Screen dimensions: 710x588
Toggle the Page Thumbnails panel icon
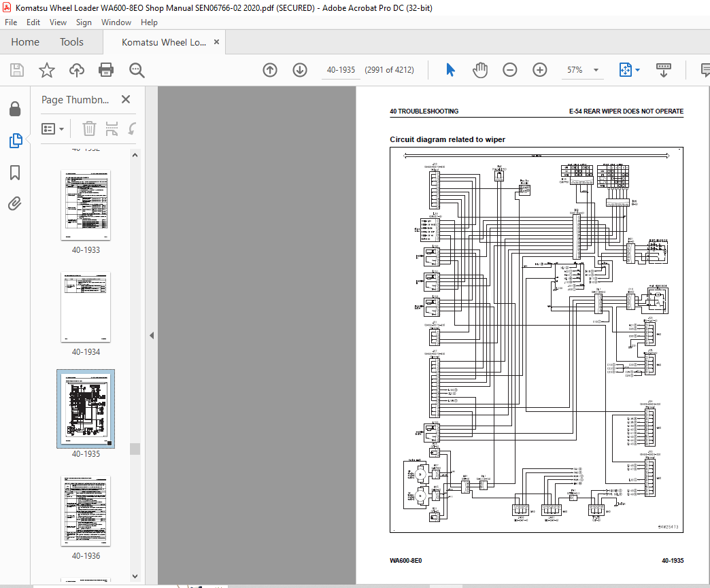[16, 141]
